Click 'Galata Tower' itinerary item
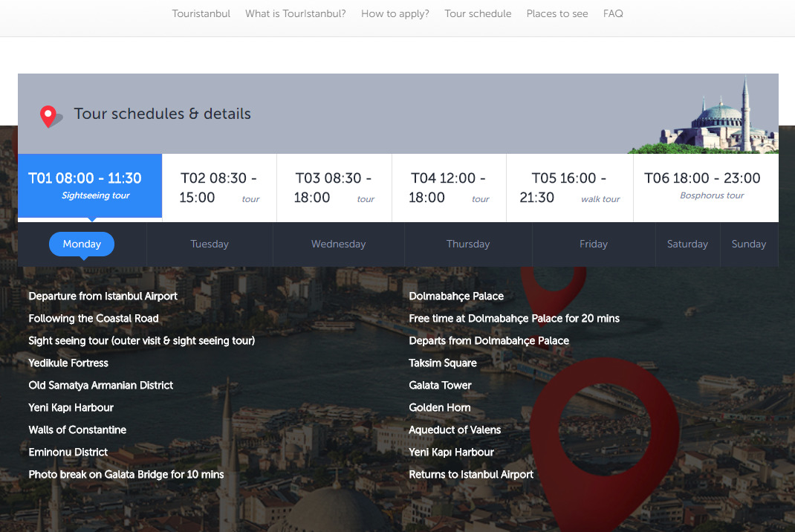Viewport: 795px width, 532px height. pos(440,386)
